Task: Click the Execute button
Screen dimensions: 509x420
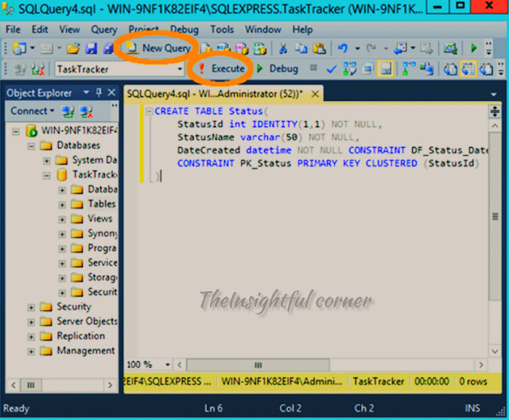Action: click(x=222, y=68)
